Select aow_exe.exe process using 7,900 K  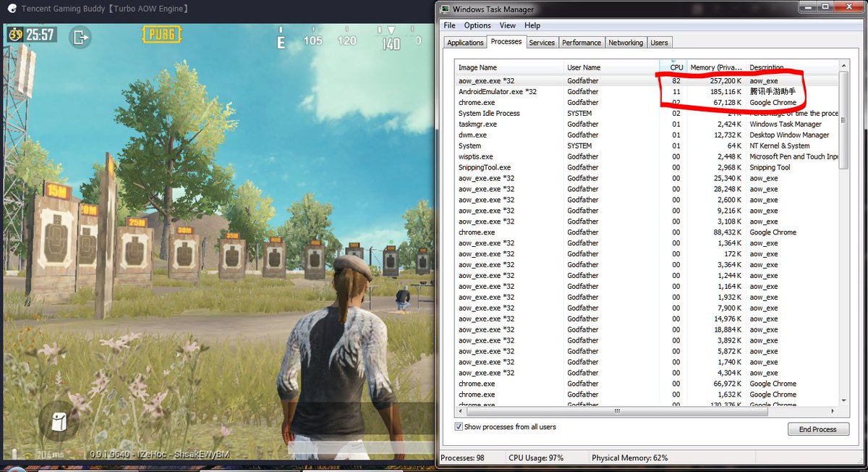click(647, 308)
